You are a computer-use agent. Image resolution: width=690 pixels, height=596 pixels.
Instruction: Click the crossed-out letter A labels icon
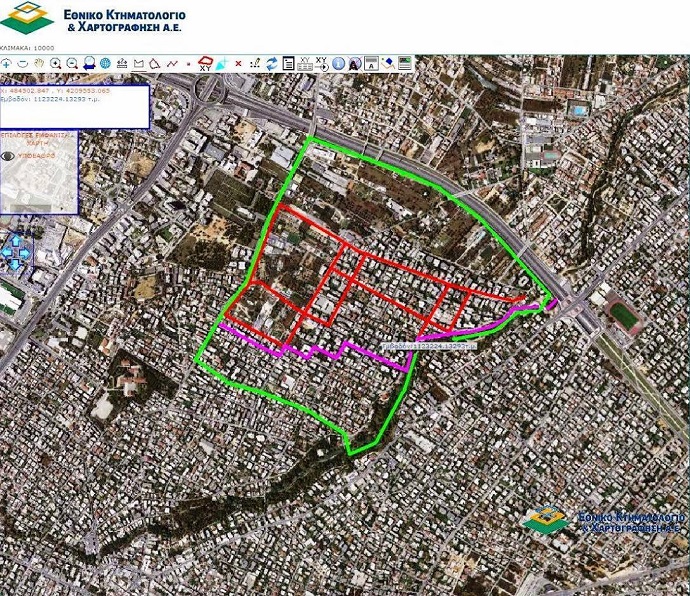[355, 64]
